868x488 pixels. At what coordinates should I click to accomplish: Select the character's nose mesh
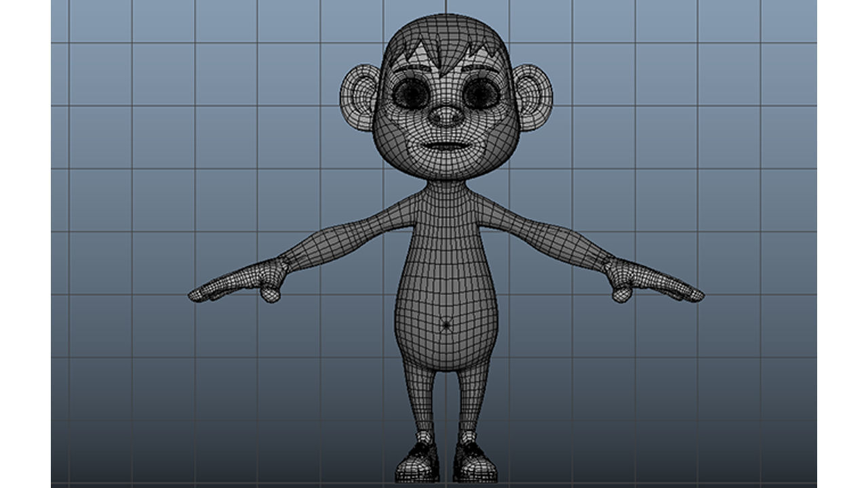[446, 115]
